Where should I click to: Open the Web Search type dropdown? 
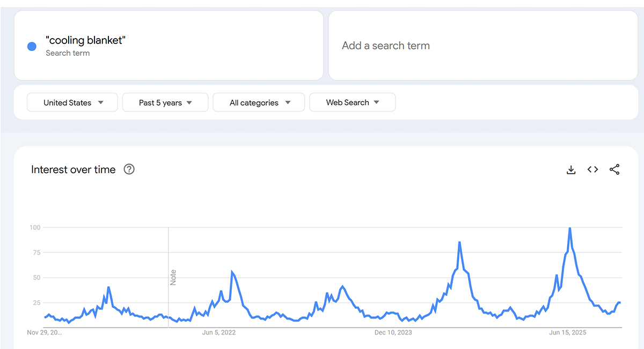click(x=352, y=102)
